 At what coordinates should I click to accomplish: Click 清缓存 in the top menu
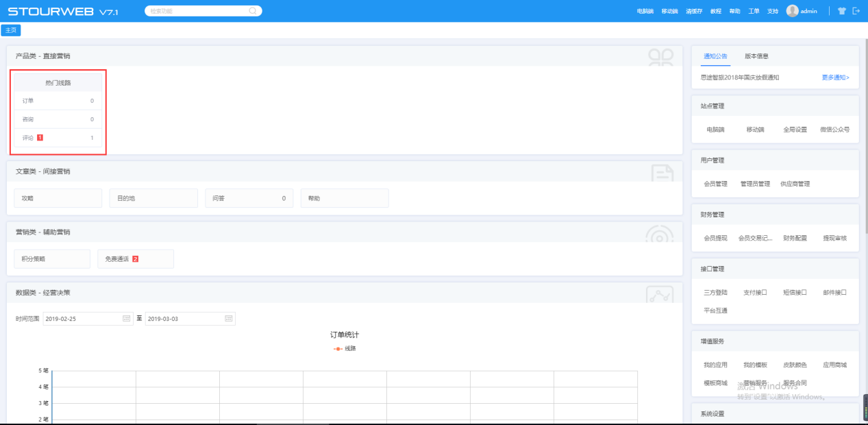click(694, 12)
